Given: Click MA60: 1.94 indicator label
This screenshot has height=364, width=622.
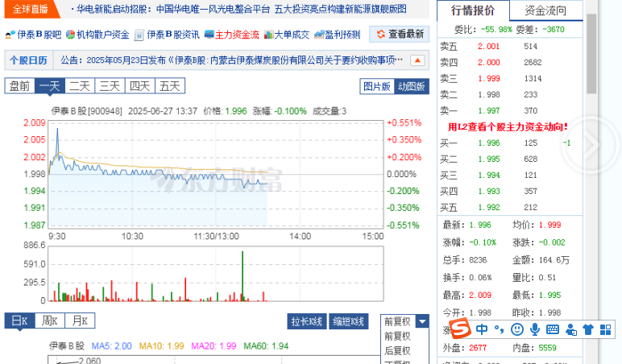Looking at the screenshot, I should tap(266, 346).
